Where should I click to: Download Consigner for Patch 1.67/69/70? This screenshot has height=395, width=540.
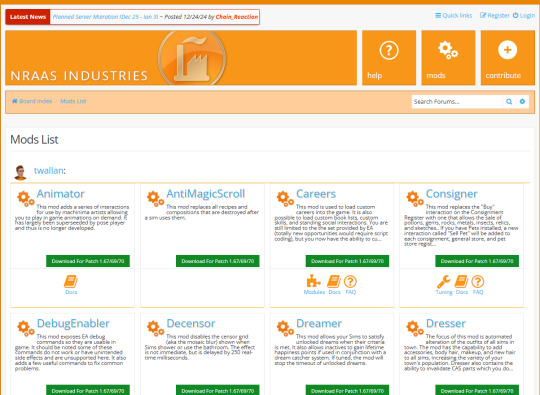point(477,261)
